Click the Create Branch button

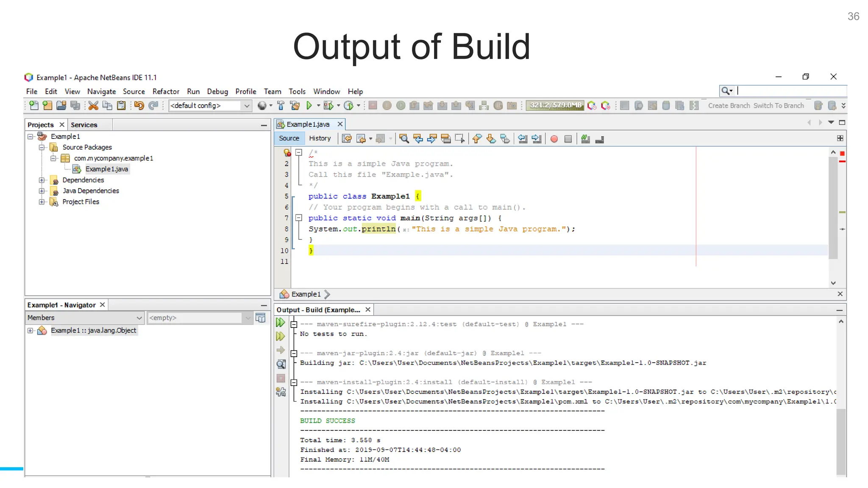729,105
